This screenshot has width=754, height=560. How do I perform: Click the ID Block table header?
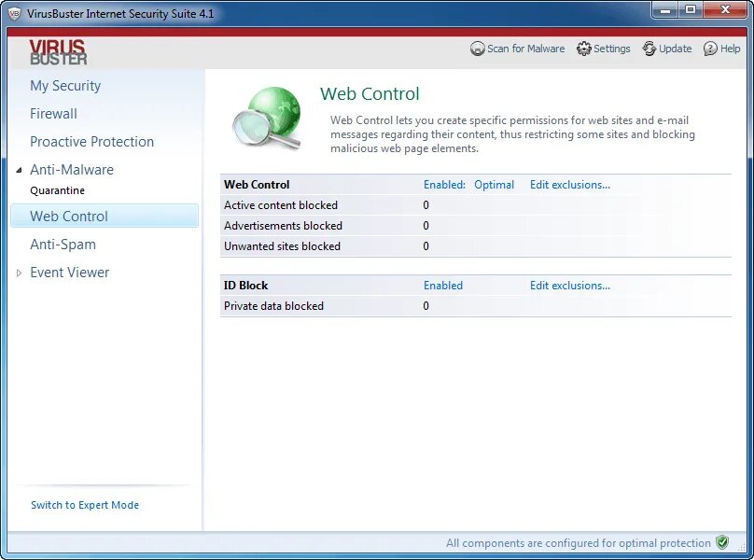click(x=245, y=286)
